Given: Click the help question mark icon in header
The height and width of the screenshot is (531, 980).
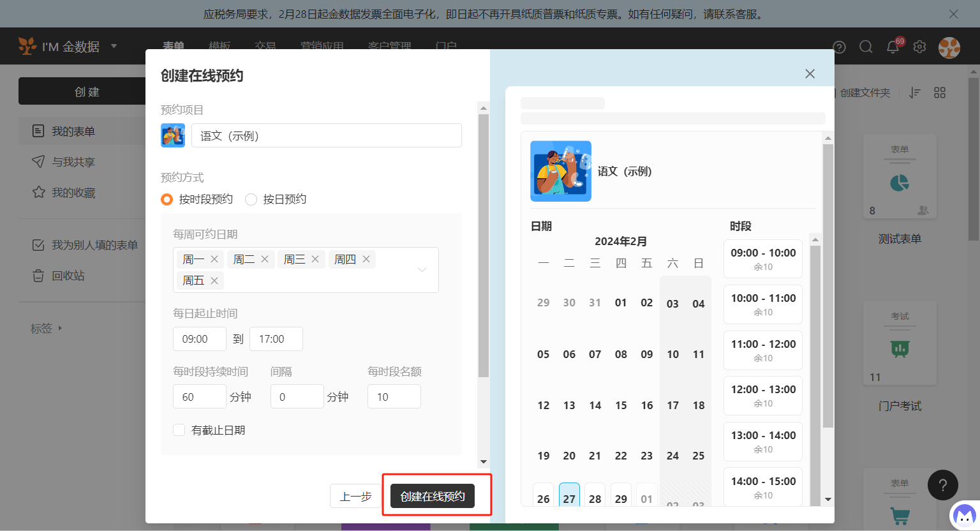Looking at the screenshot, I should pyautogui.click(x=839, y=47).
